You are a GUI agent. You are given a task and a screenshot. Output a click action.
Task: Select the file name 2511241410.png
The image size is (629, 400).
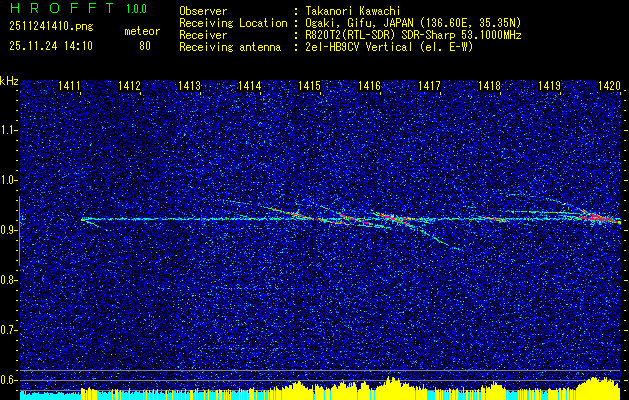51,26
